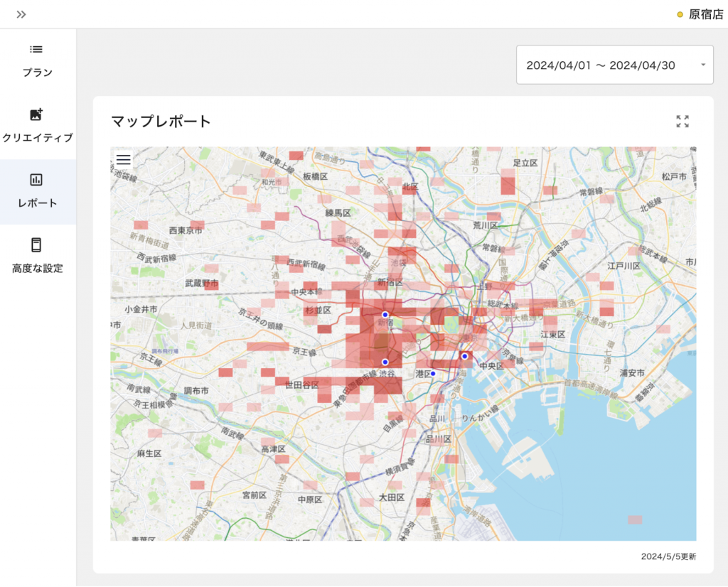The width and height of the screenshot is (728, 587).
Task: Click the 練馬区 label on map
Action: pos(338,213)
